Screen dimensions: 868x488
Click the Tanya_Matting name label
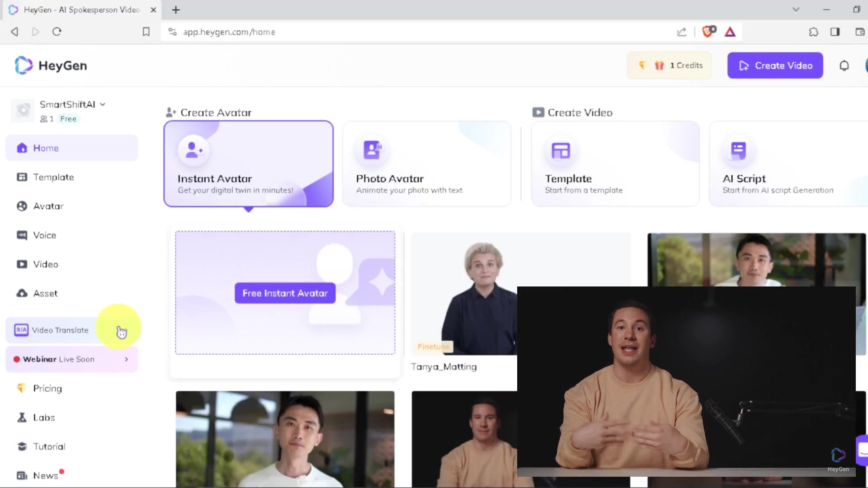[x=443, y=367]
